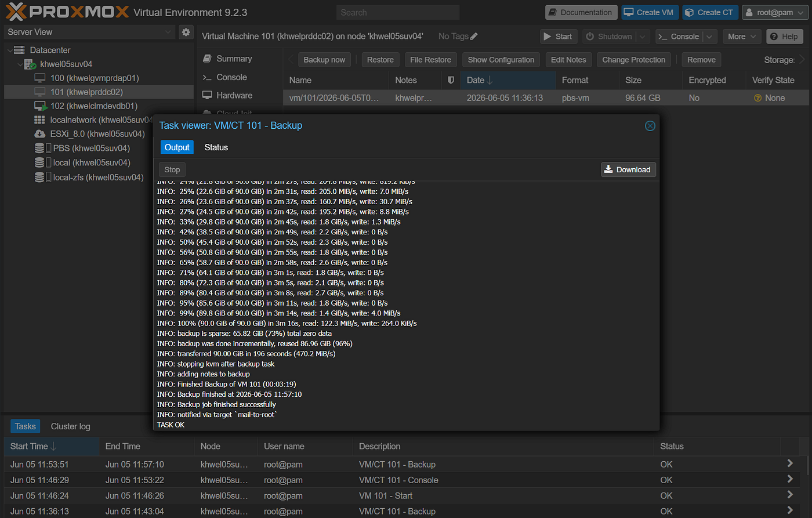The width and height of the screenshot is (812, 518).
Task: Click the Documentation button
Action: coord(581,12)
